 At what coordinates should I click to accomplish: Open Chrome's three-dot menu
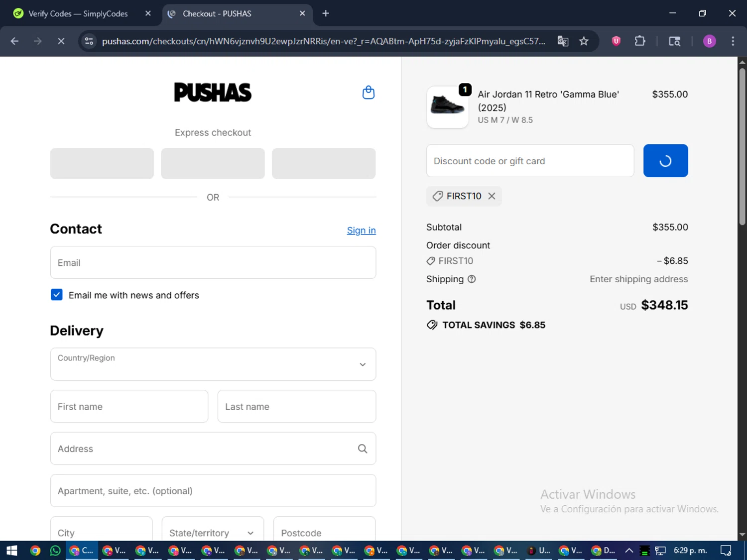(733, 41)
